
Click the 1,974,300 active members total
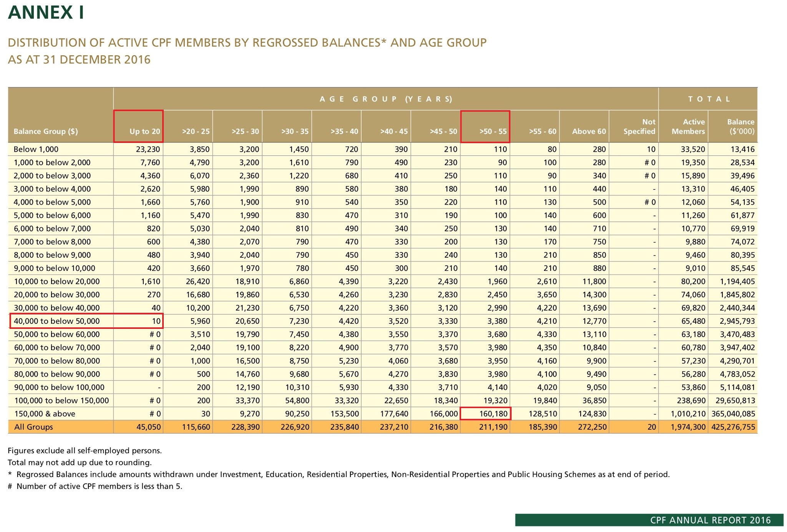[x=688, y=427]
